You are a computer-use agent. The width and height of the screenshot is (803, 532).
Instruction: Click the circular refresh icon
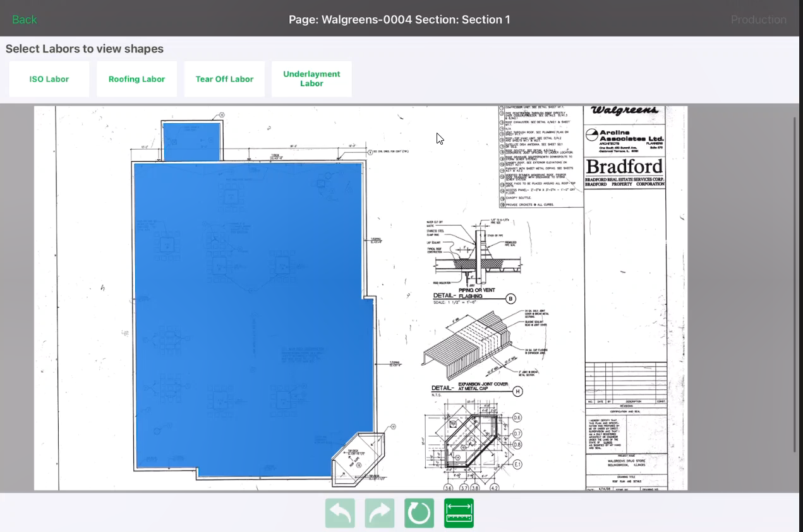point(420,513)
